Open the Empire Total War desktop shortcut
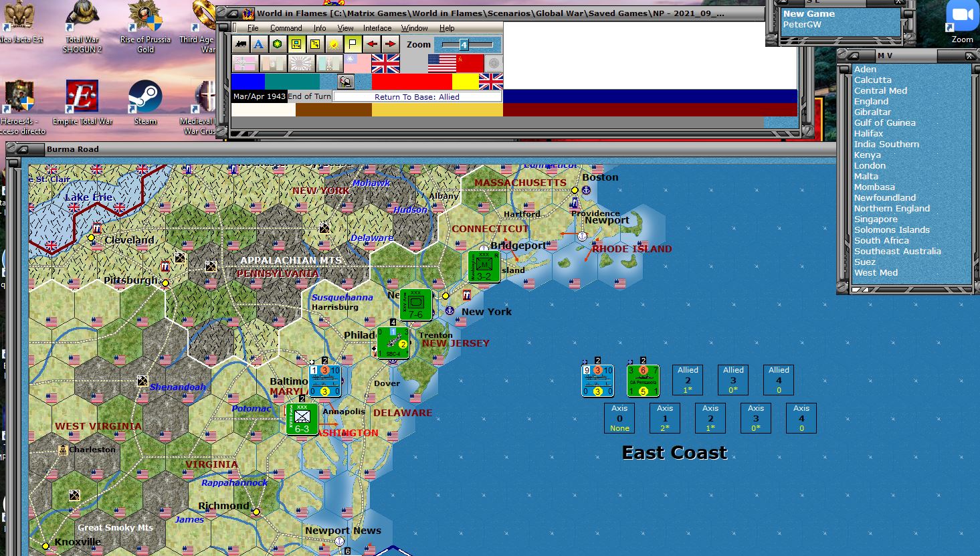Image resolution: width=980 pixels, height=556 pixels. click(x=82, y=102)
